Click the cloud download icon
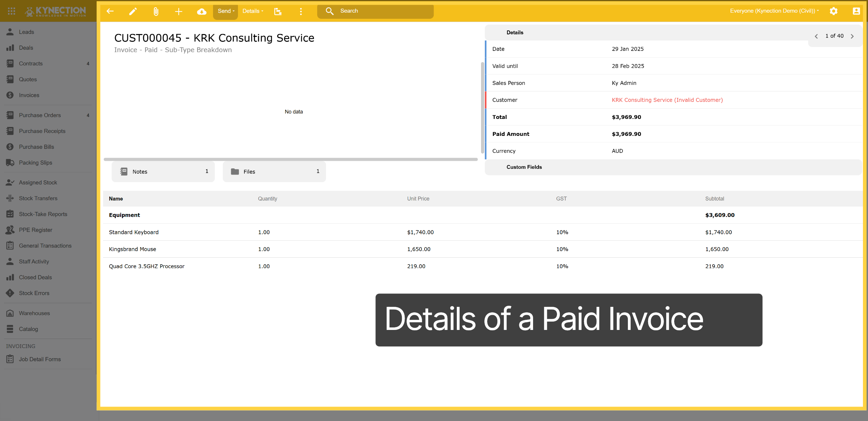Screen dimensions: 868x421 [x=202, y=11]
